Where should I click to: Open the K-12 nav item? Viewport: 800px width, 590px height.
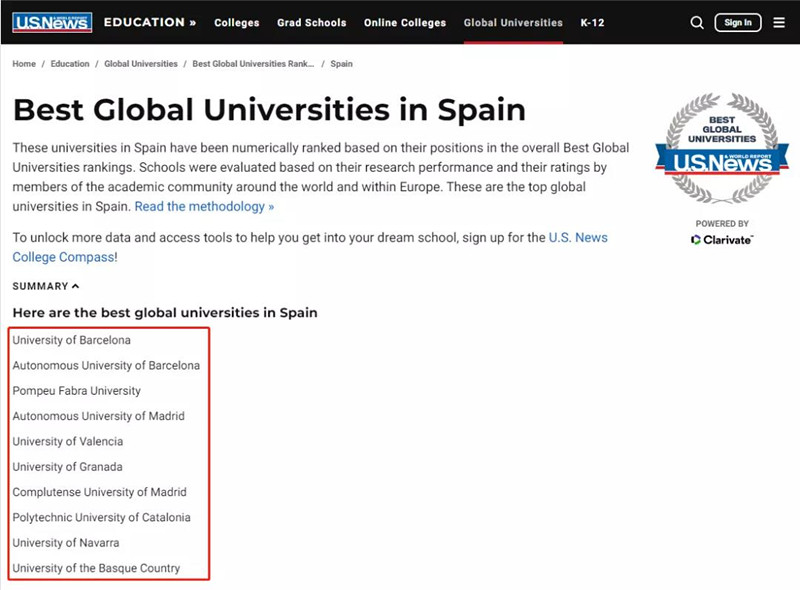[592, 22]
